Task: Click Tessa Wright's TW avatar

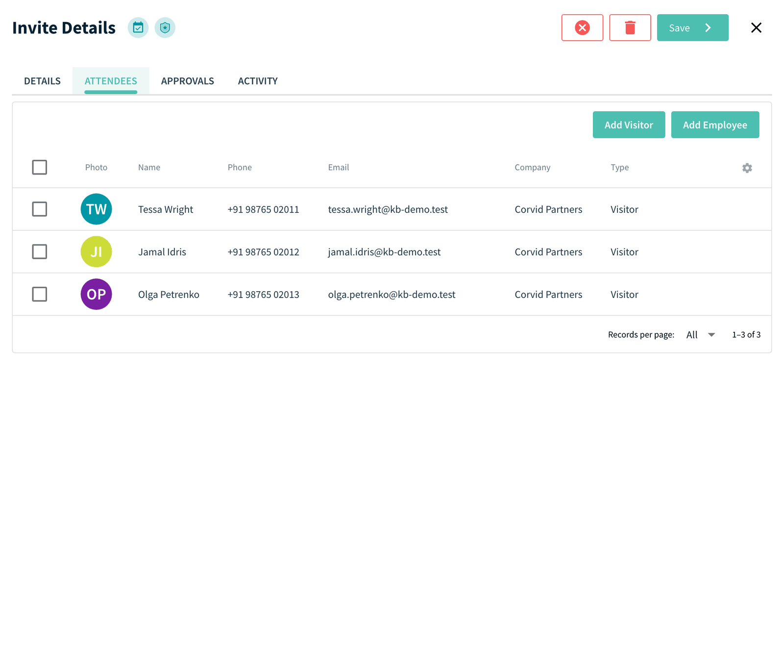Action: [97, 209]
